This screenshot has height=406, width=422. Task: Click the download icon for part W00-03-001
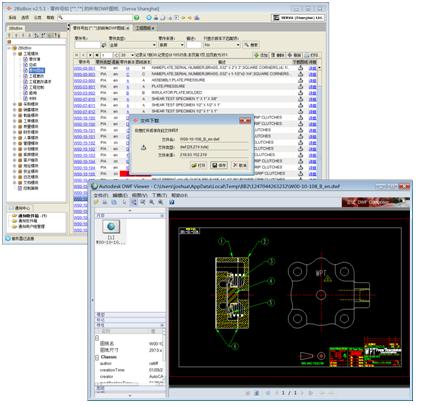pyautogui.click(x=300, y=68)
